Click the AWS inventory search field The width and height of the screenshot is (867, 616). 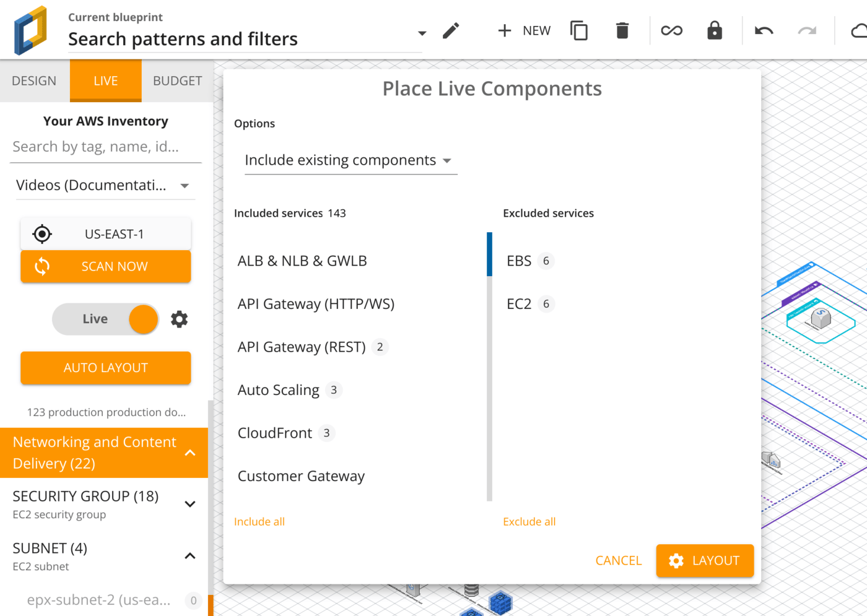click(106, 147)
